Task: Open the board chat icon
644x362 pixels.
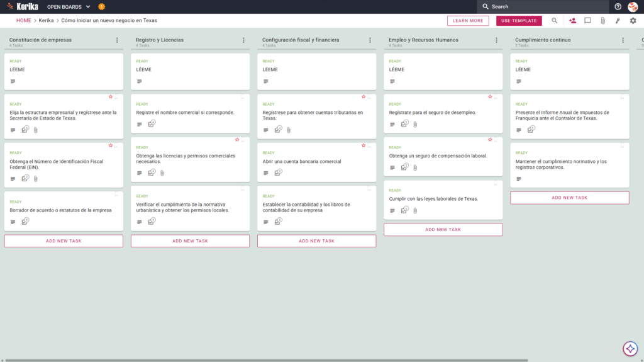Action: [588, 21]
